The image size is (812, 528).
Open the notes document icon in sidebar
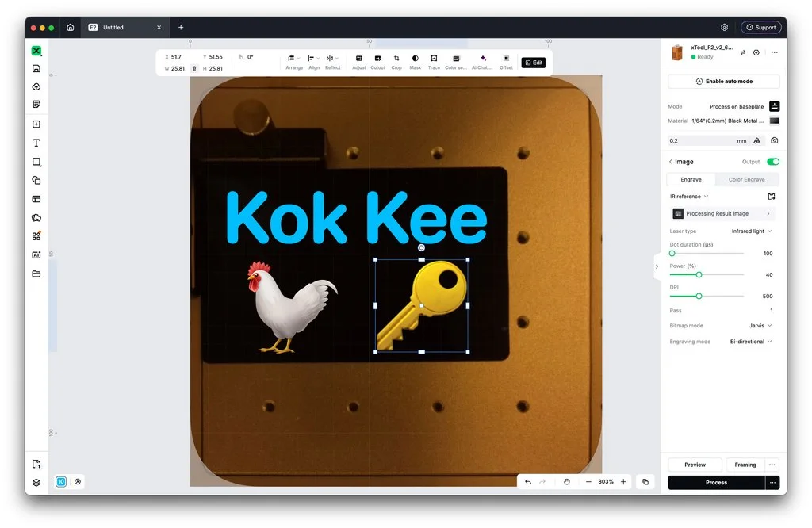[36, 104]
